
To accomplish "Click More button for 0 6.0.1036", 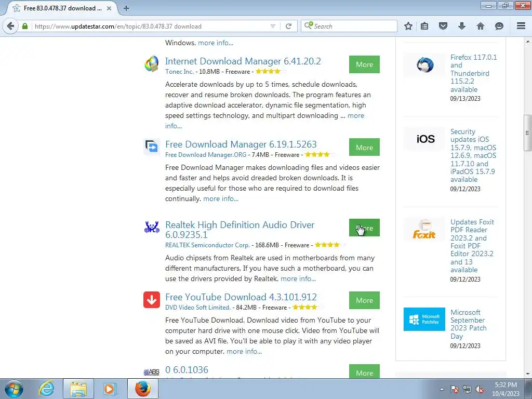I will (364, 371).
